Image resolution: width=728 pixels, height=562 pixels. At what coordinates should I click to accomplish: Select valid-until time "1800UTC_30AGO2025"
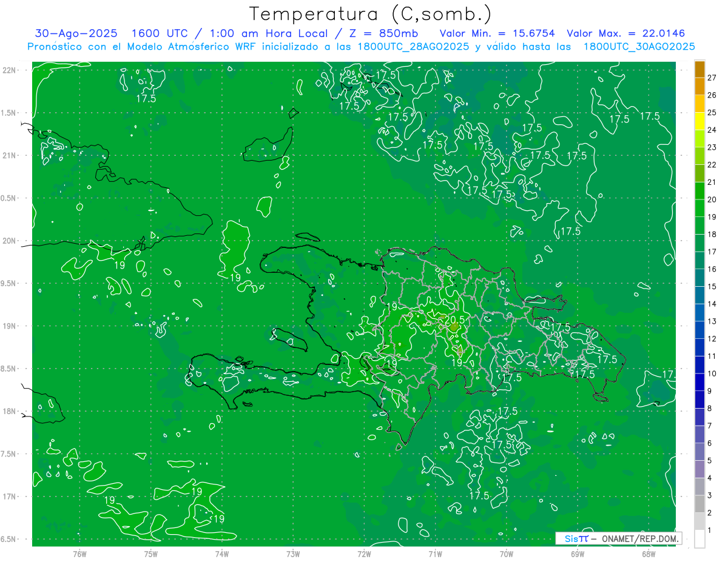(x=639, y=47)
